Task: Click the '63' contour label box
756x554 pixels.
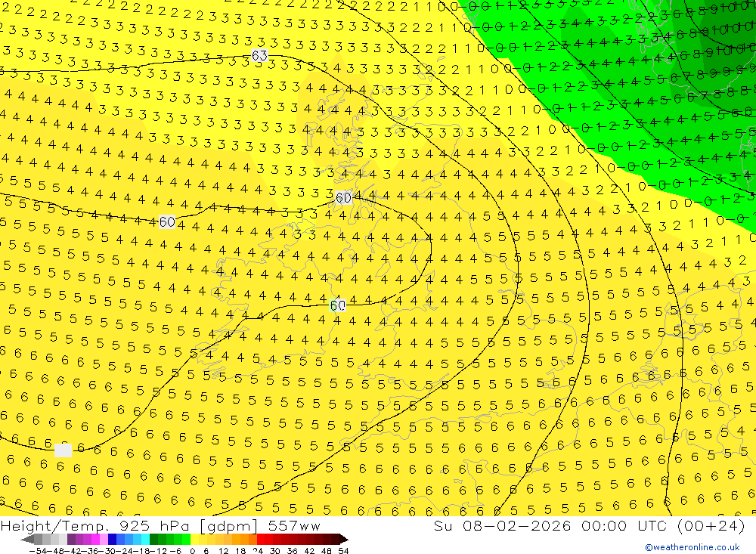Action: pos(259,55)
